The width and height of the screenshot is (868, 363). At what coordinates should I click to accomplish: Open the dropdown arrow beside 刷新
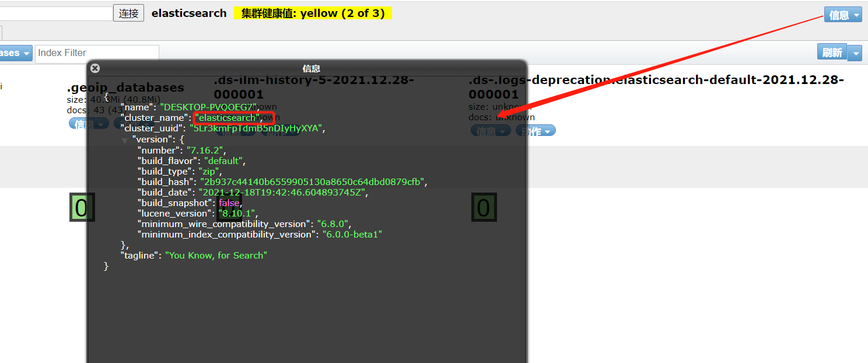[x=855, y=53]
